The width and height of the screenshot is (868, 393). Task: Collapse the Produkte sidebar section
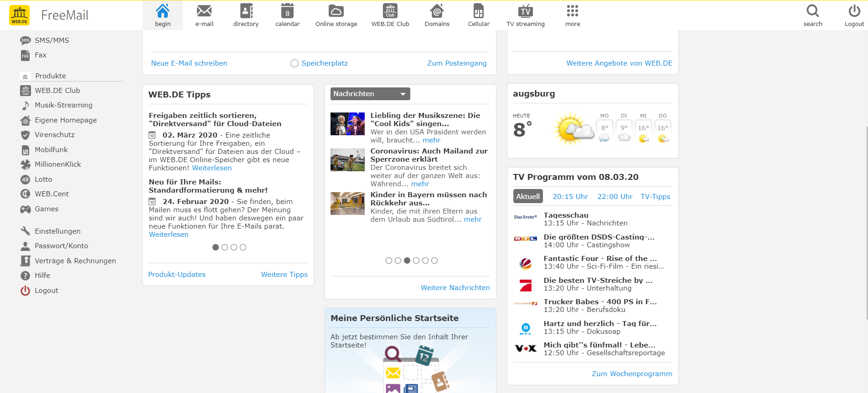26,77
